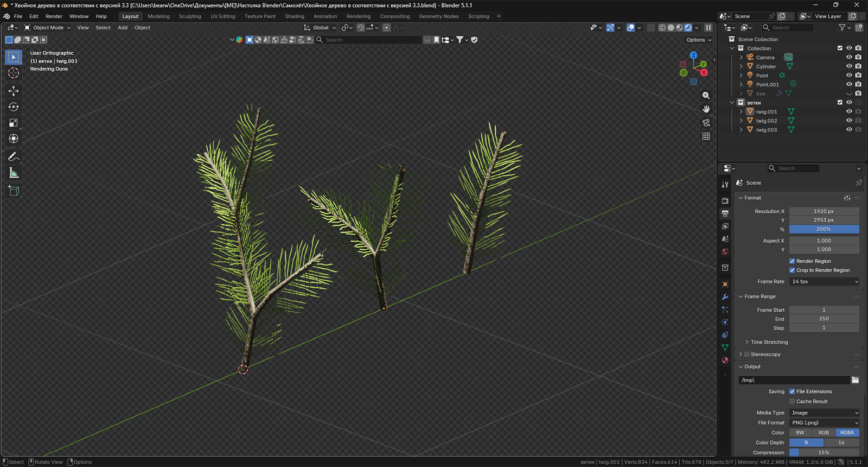Open the Frame Rate dropdown
868x467 pixels.
coord(825,281)
